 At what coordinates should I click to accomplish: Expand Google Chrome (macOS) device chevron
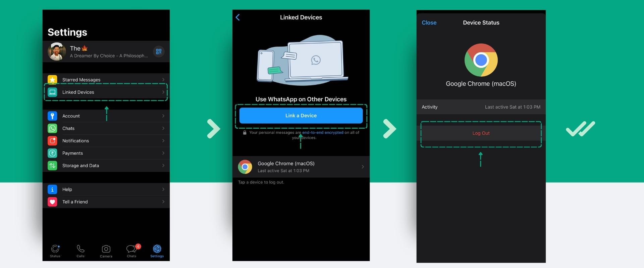tap(363, 167)
